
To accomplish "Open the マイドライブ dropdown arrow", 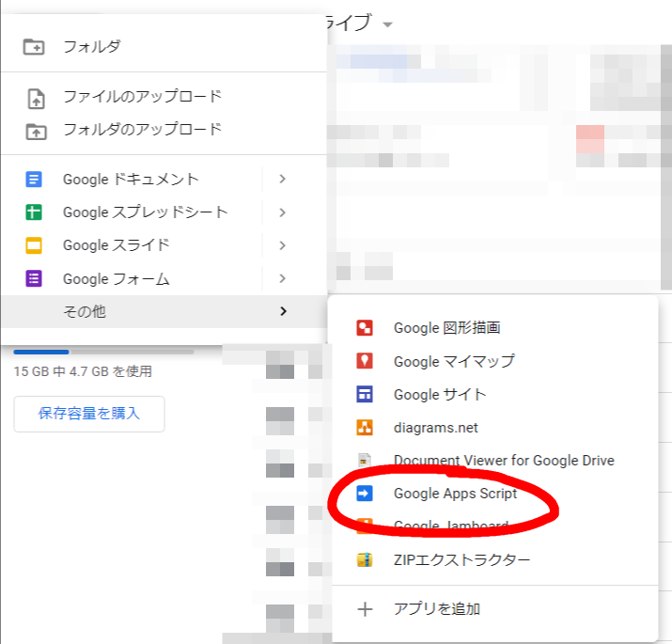I will coord(387,24).
